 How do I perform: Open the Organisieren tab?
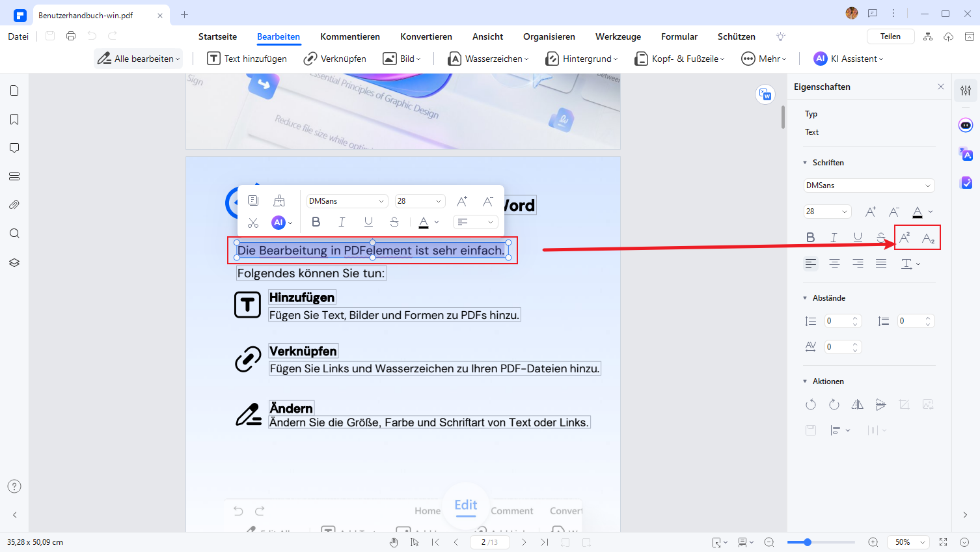549,36
